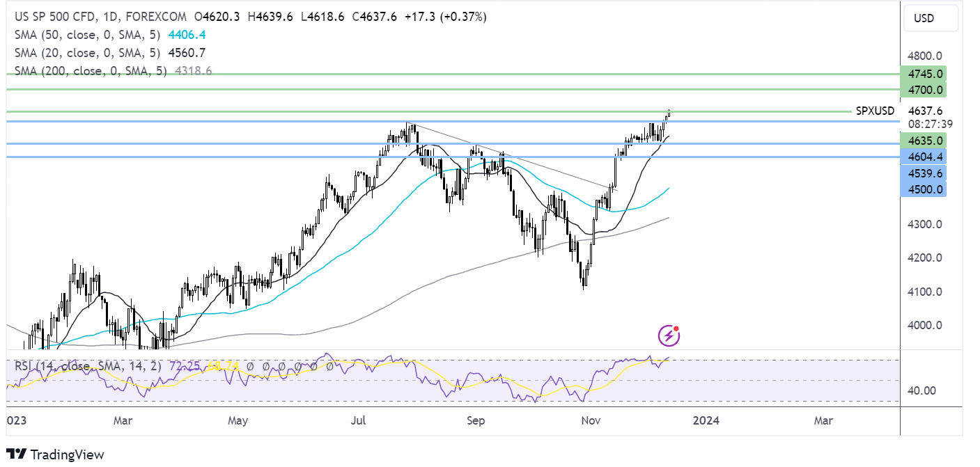This screenshot has height=467, width=980.
Task: Click the SMA 50 value 4406.4
Action: point(187,34)
